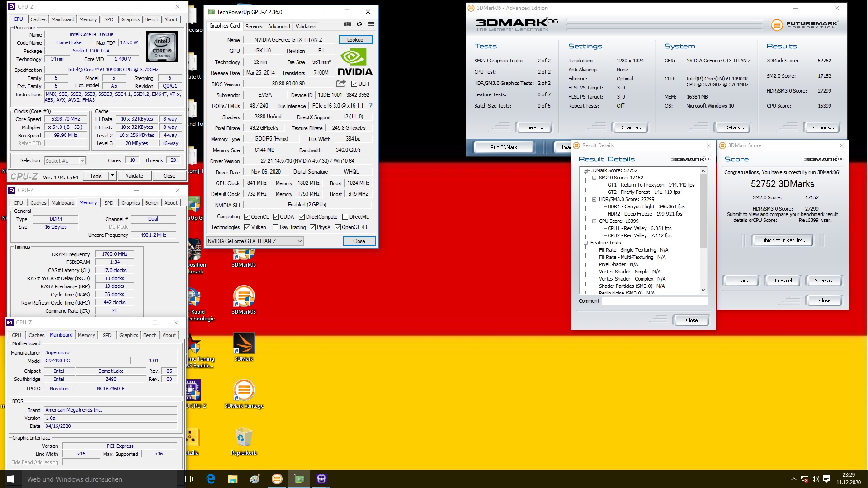
Task: Click the Bus Interface question mark icon
Action: coord(371,106)
